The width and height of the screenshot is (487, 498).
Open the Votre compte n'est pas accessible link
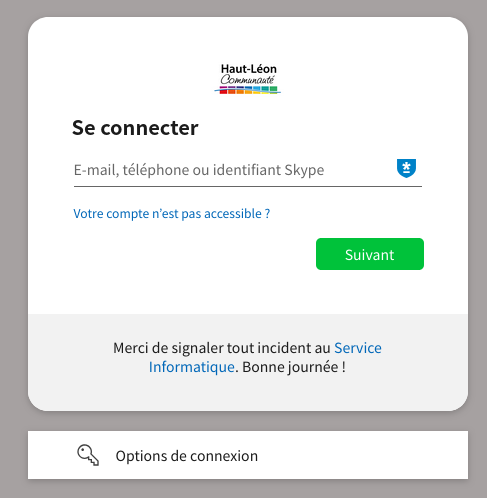[172, 213]
